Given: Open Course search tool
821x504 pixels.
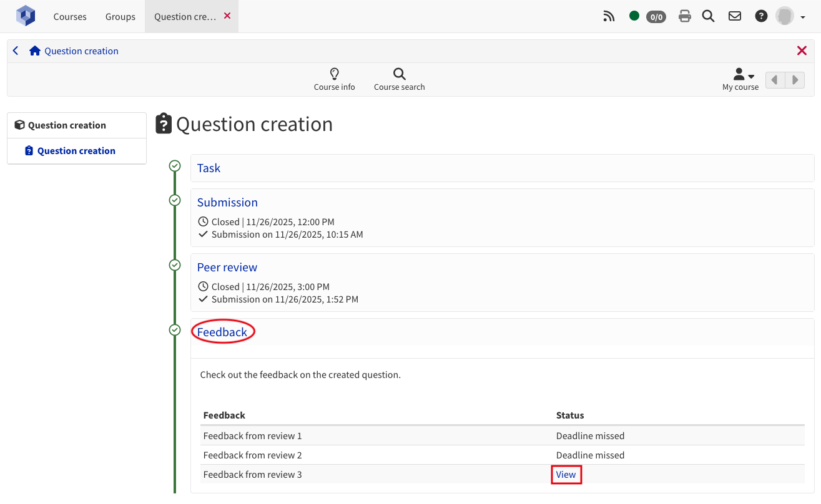Looking at the screenshot, I should [x=399, y=80].
